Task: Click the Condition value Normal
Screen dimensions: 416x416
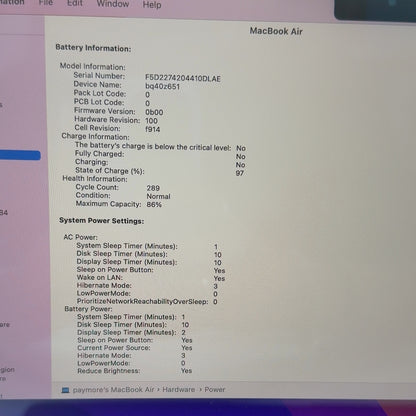Action: coord(158,196)
